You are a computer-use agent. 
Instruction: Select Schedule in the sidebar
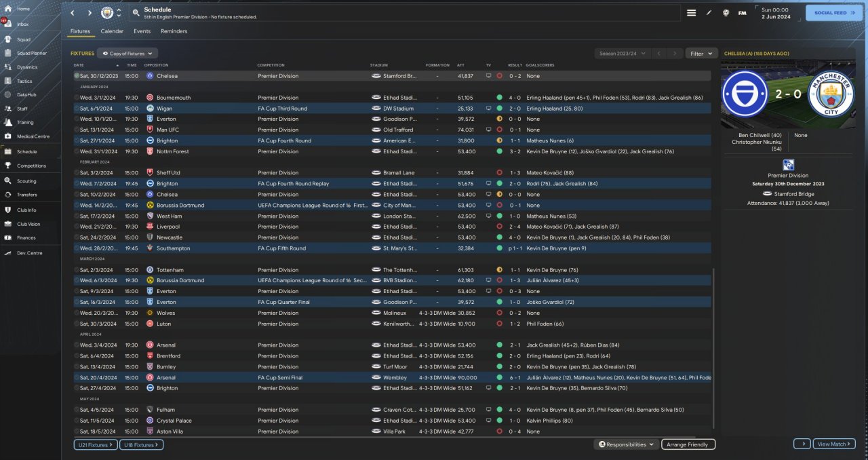point(27,151)
